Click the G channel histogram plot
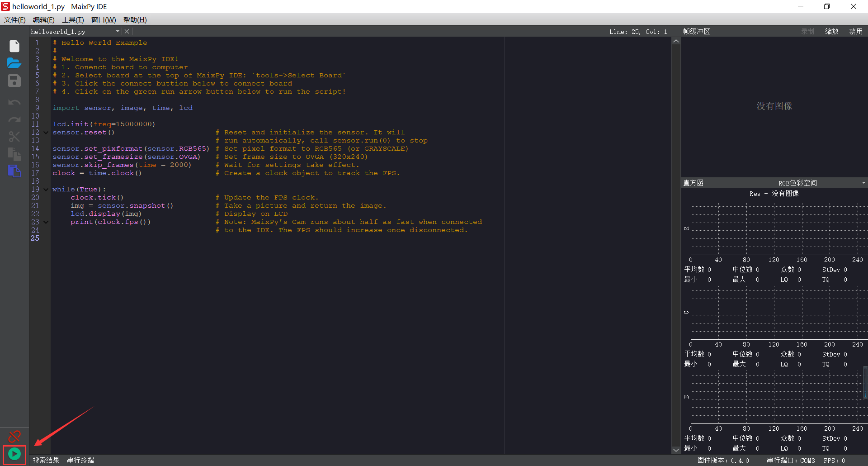 [778, 312]
